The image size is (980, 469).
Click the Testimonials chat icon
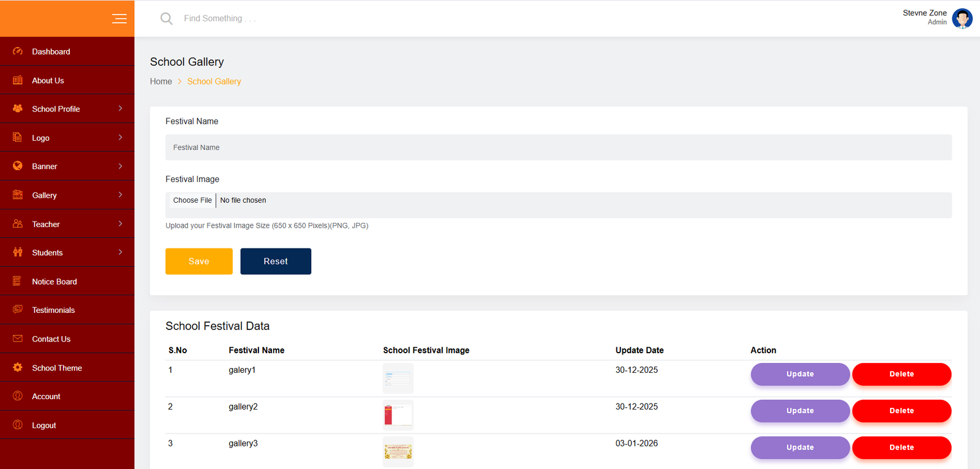pos(18,310)
